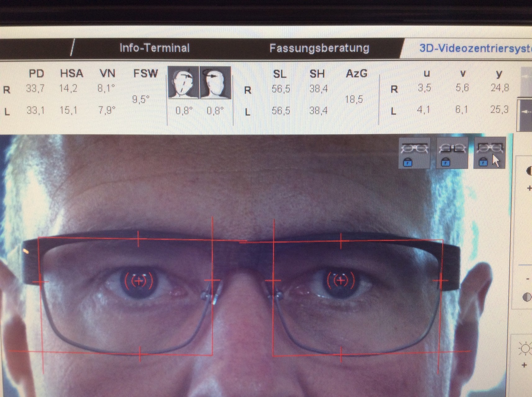Select the middle frame type icon with lock
532x397 pixels.
pos(452,153)
